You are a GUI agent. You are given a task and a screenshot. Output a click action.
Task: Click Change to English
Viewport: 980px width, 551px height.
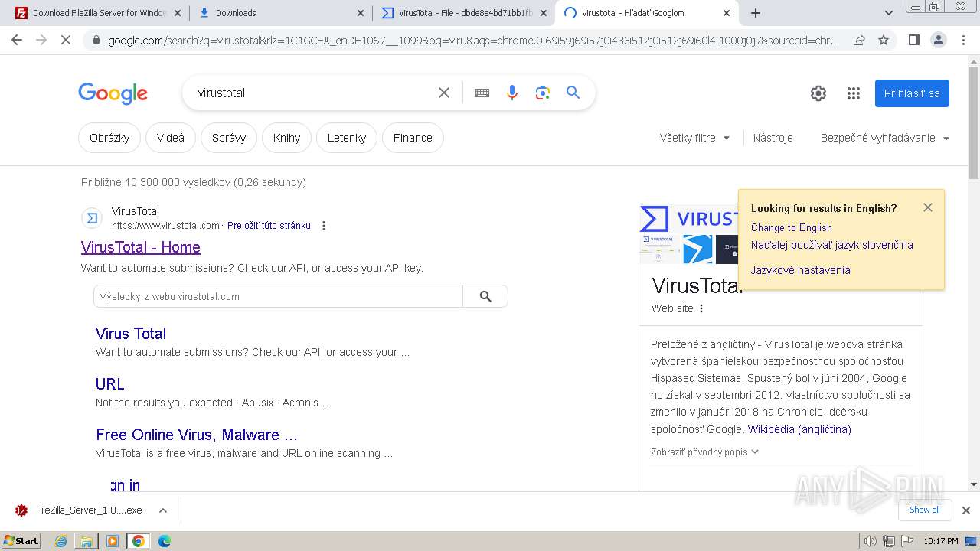791,227
